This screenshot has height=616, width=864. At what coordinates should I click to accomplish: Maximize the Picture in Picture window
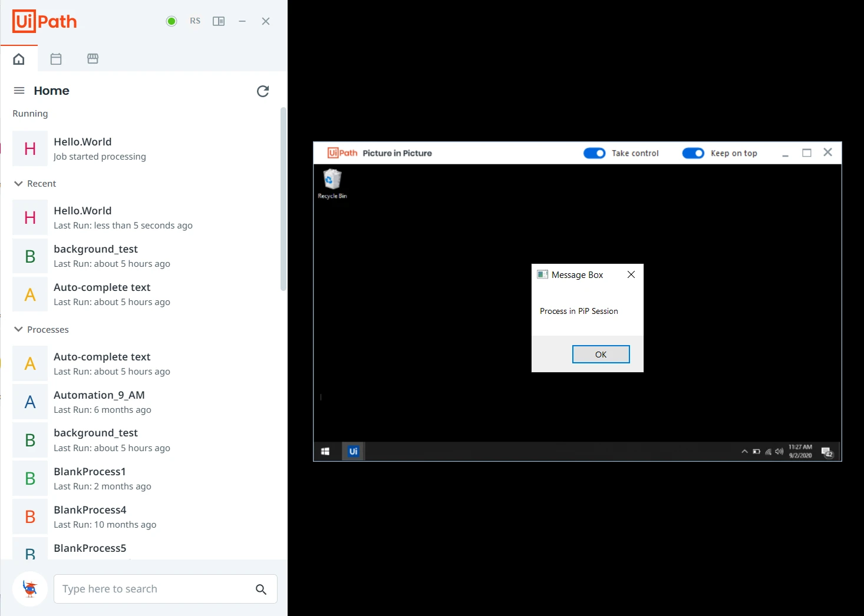(807, 153)
